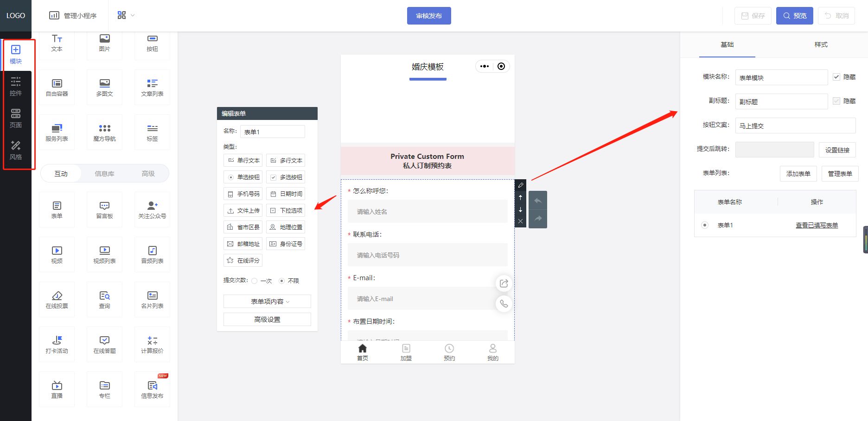Screen dimensions: 868x421
Task: Add a 计算报价 module
Action: [152, 345]
